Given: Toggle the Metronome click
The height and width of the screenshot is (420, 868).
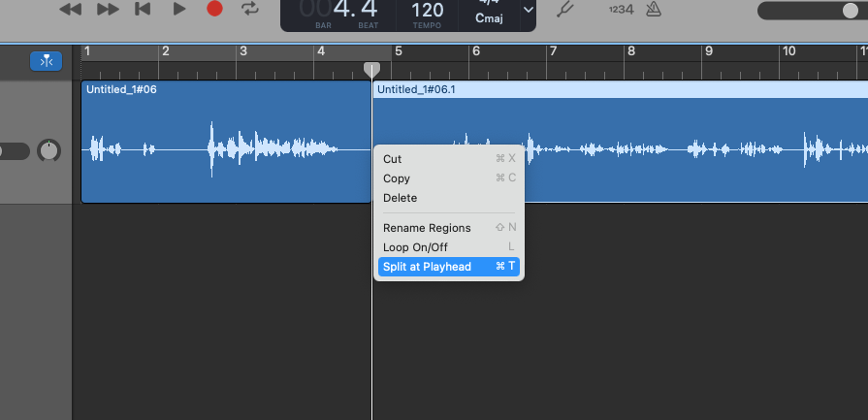Looking at the screenshot, I should [654, 9].
